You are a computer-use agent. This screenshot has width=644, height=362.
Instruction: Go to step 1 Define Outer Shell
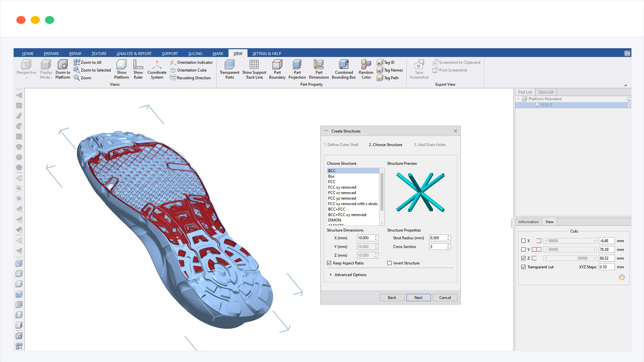(341, 145)
